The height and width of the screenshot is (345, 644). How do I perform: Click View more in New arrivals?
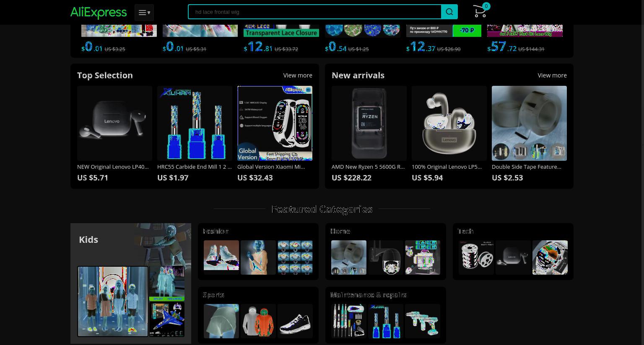tap(552, 75)
